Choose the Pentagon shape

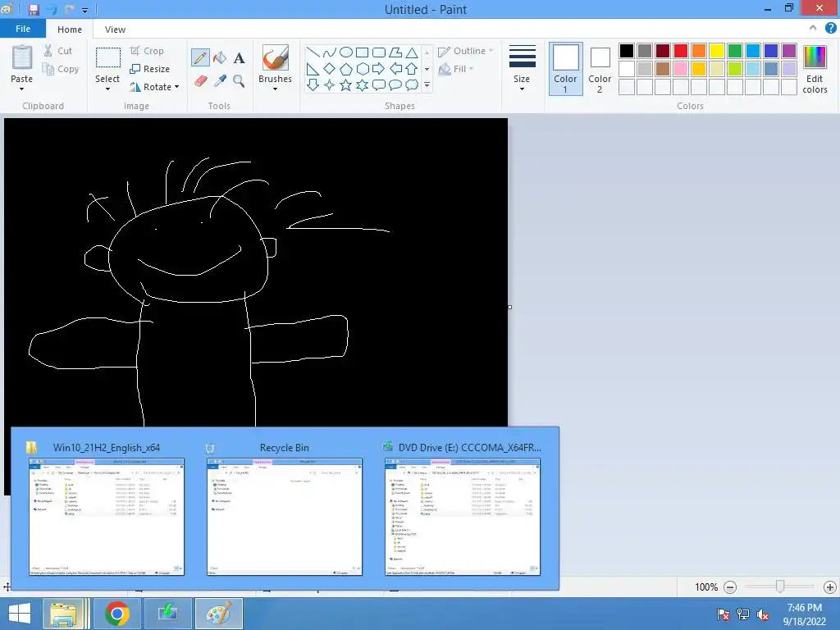[x=346, y=69]
